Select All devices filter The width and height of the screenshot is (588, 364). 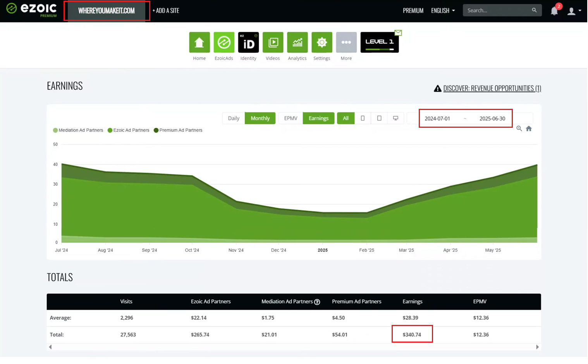pyautogui.click(x=346, y=118)
